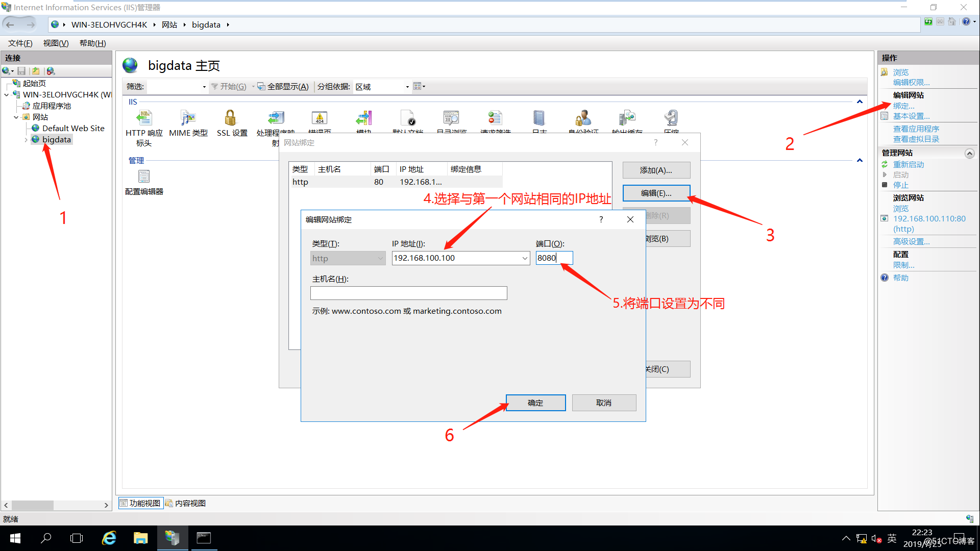Image resolution: width=980 pixels, height=551 pixels.
Task: Open the 配置编辑器 icon
Action: click(144, 177)
